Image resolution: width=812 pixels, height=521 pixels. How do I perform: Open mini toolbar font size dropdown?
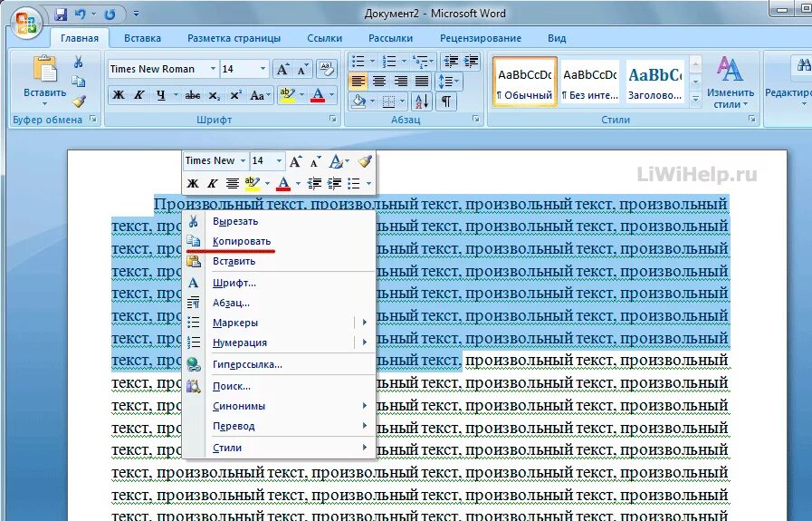point(279,160)
